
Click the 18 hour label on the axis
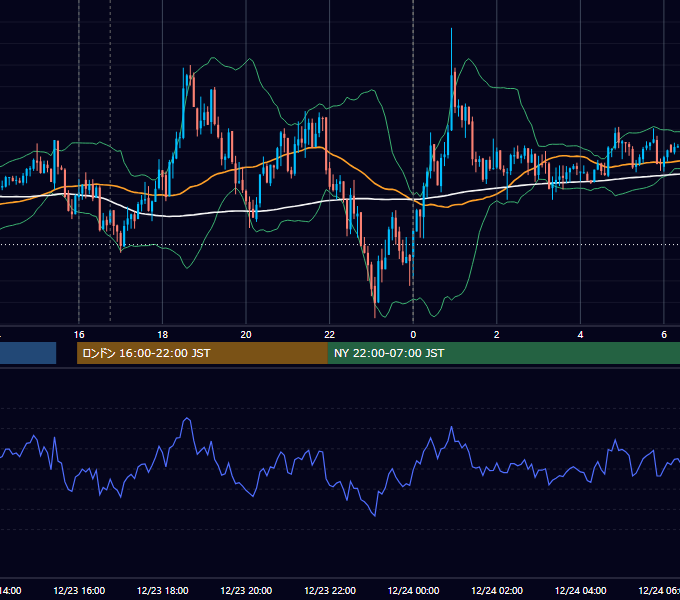(x=163, y=334)
